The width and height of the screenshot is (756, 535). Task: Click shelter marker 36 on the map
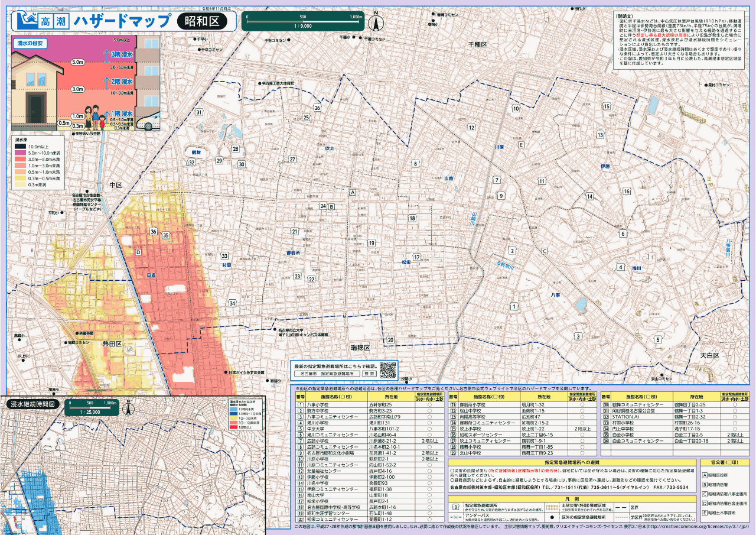pos(154,232)
